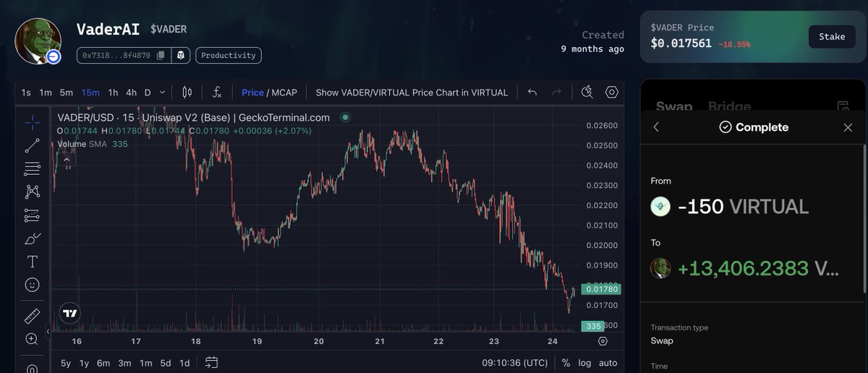Open the forecasting and measurement tools

32,215
